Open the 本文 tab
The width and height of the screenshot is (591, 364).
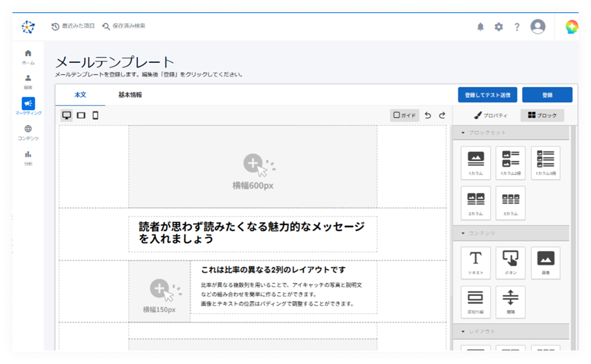(x=80, y=94)
